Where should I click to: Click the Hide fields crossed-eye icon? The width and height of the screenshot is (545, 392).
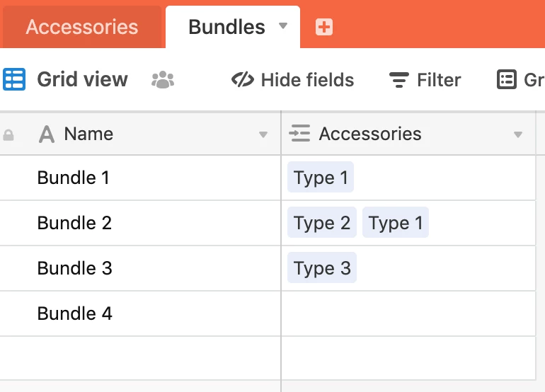(243, 79)
